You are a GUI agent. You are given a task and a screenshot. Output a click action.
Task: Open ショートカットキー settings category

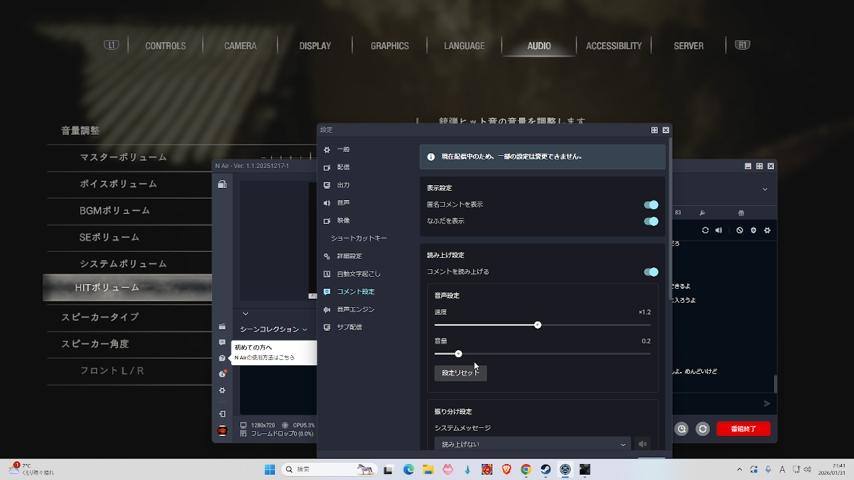click(x=358, y=238)
